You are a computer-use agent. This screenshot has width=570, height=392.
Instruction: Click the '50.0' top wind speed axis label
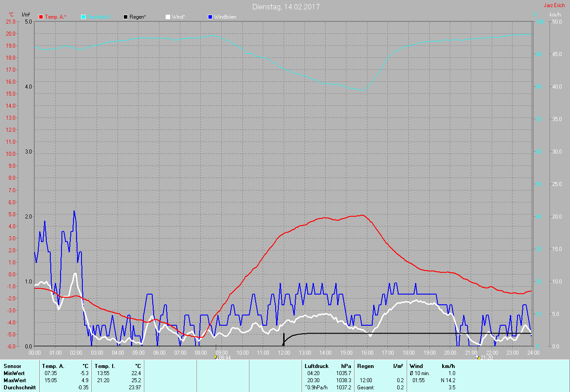[x=557, y=21]
